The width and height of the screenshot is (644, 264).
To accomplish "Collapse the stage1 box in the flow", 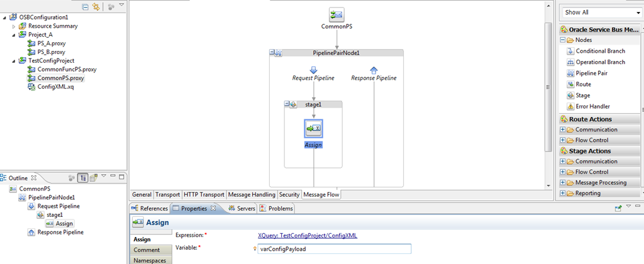I will click(x=287, y=104).
